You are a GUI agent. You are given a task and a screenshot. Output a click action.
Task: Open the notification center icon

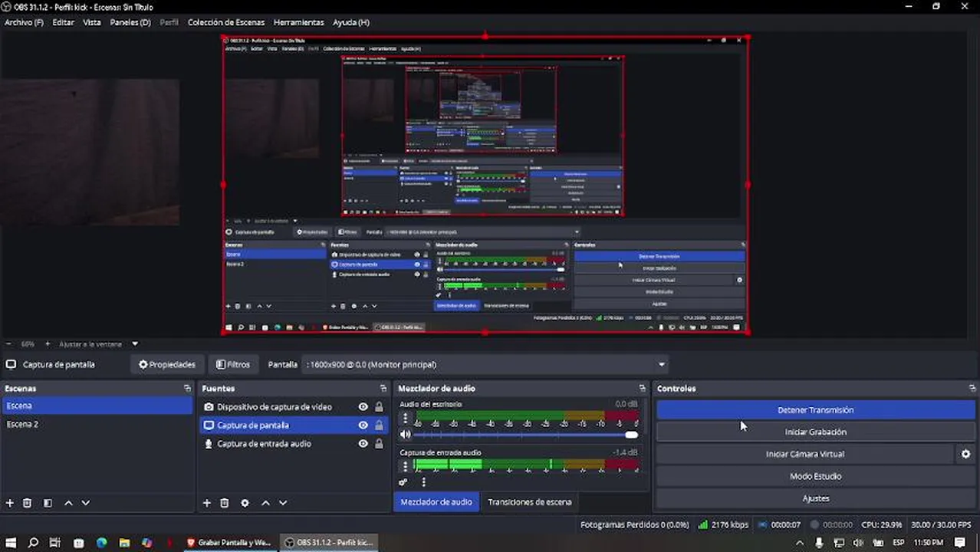click(960, 543)
